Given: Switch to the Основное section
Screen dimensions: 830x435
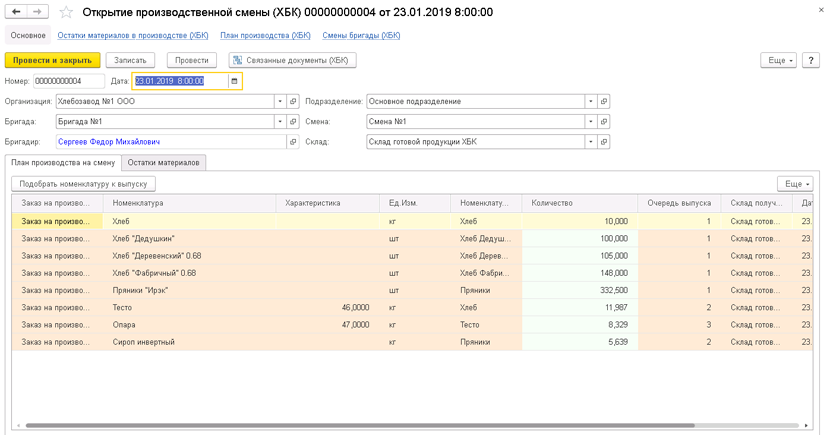Looking at the screenshot, I should [28, 35].
